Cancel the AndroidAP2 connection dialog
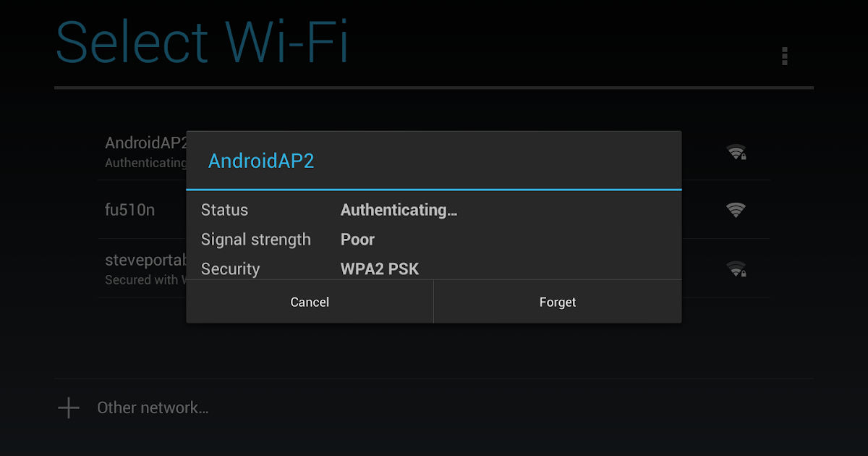The image size is (868, 456). point(310,302)
